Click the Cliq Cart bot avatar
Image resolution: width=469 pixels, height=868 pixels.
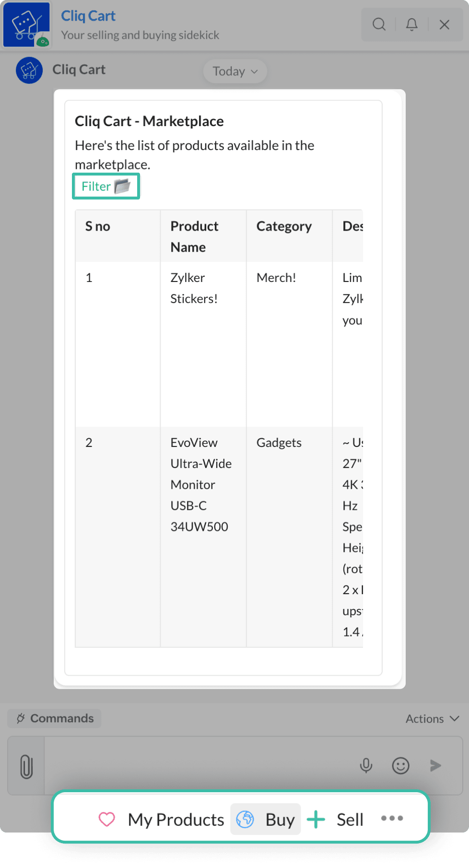pyautogui.click(x=29, y=70)
